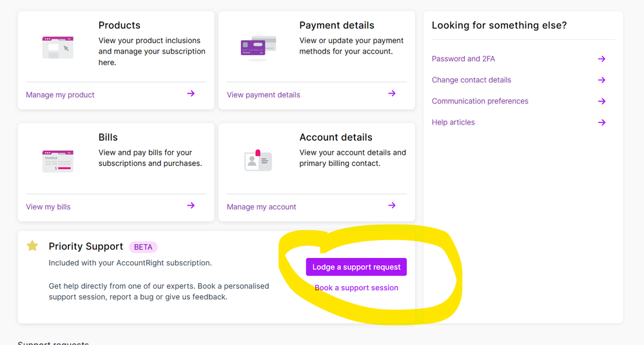Screen dimensions: 644x345
Task: Click arrow beside Communication preferences
Action: click(x=601, y=101)
